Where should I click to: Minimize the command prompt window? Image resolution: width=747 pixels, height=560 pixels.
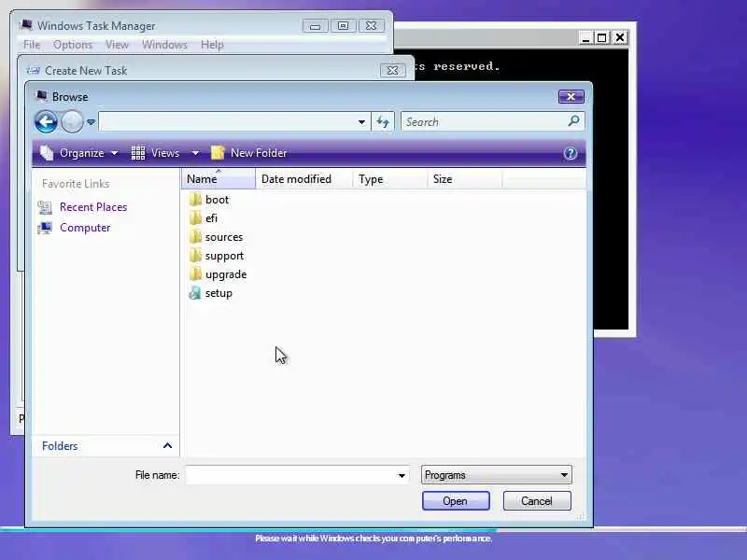(586, 37)
